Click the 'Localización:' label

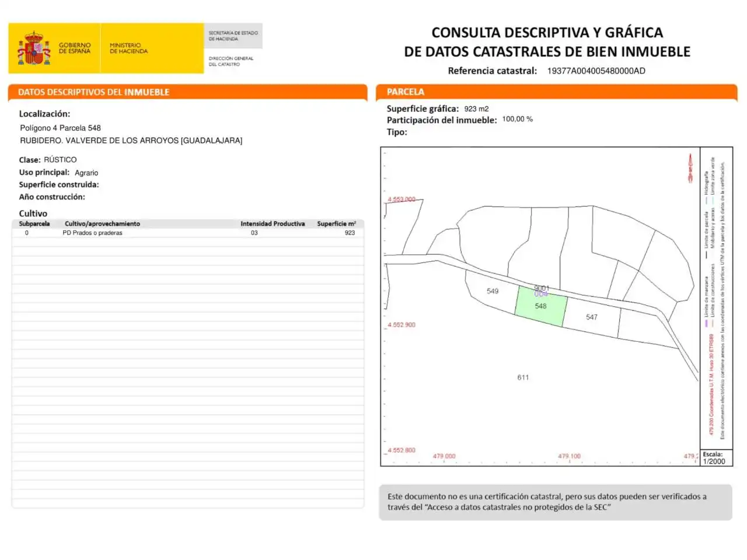(x=44, y=114)
